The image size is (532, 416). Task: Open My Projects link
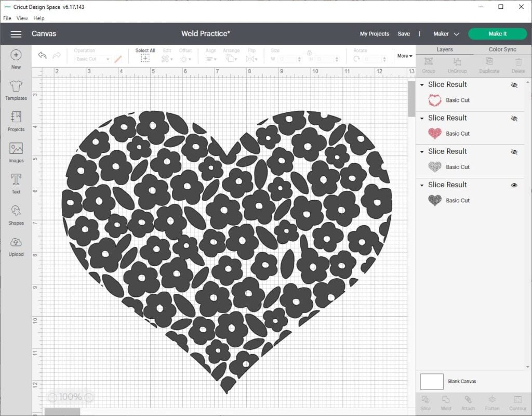[x=374, y=34]
